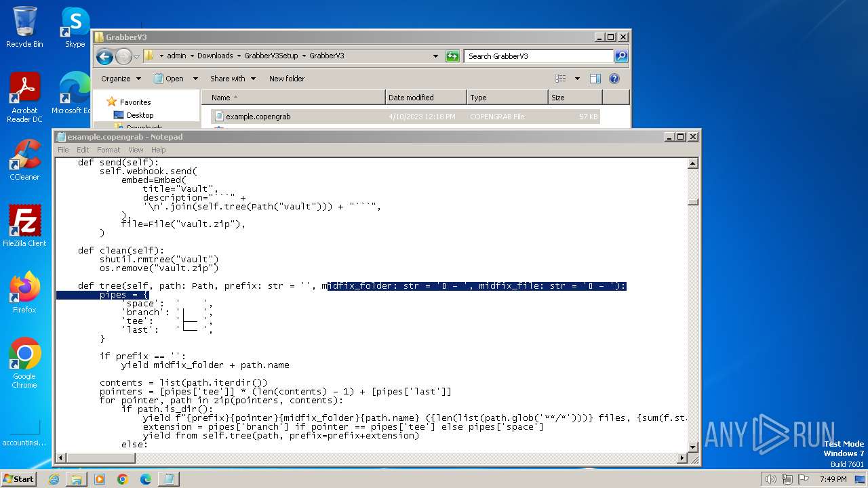The height and width of the screenshot is (488, 868).
Task: Open Microsoft Edge desktop shortcut
Action: [72, 94]
